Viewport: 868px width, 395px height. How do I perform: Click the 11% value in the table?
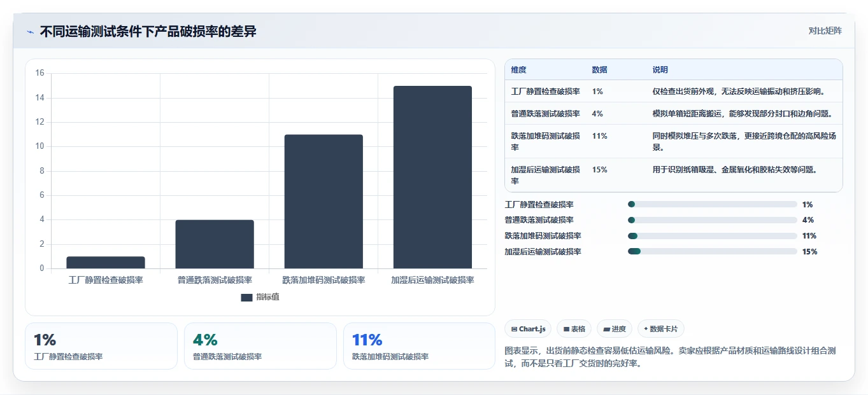(599, 135)
